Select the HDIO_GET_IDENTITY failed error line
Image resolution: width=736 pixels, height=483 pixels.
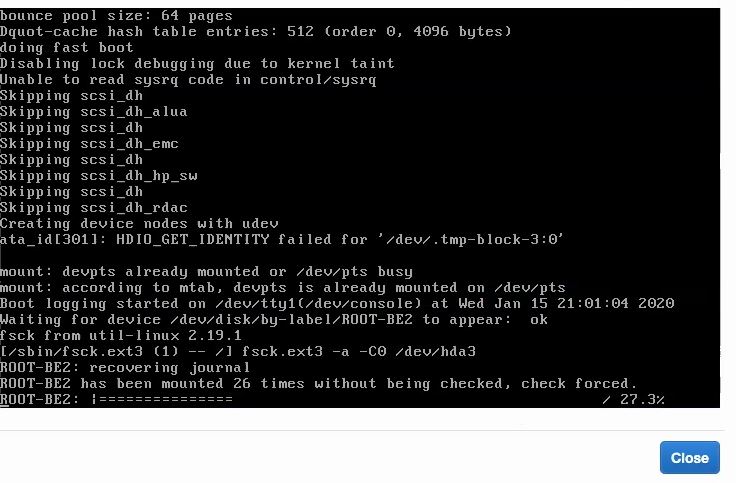tap(282, 239)
